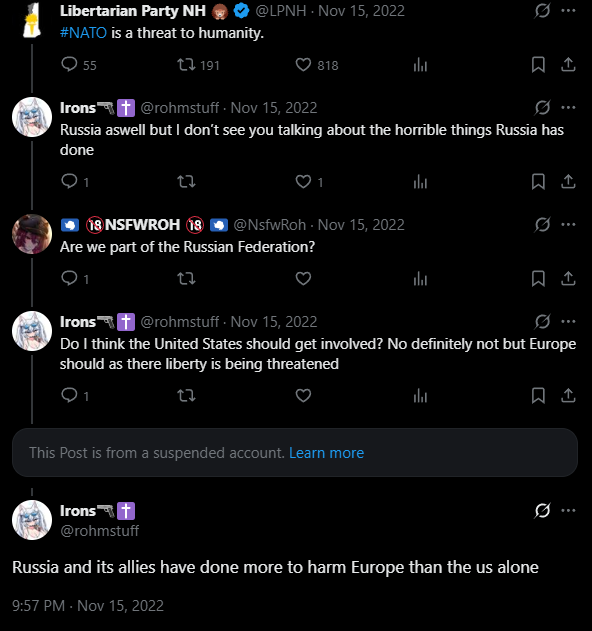Share the 'United States should get involved' reply
Screen dimensions: 592x631
coord(568,396)
